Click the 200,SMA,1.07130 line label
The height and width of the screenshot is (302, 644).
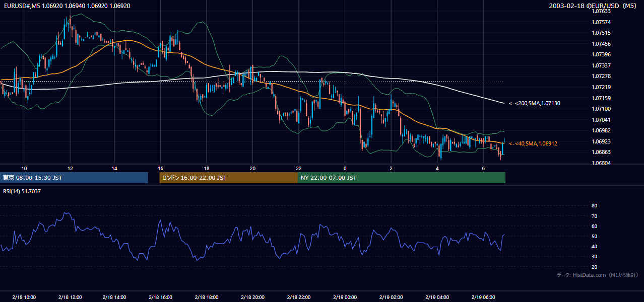(x=535, y=103)
